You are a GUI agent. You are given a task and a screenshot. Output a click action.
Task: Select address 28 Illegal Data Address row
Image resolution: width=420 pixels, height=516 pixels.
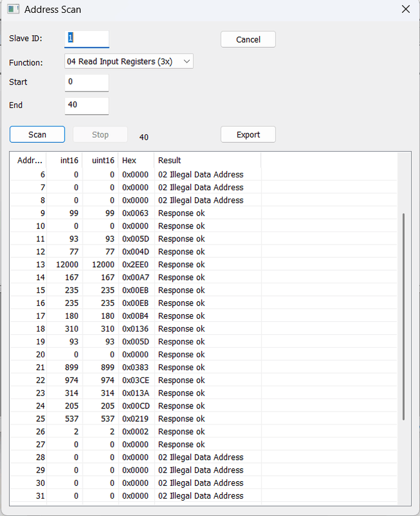pos(200,457)
